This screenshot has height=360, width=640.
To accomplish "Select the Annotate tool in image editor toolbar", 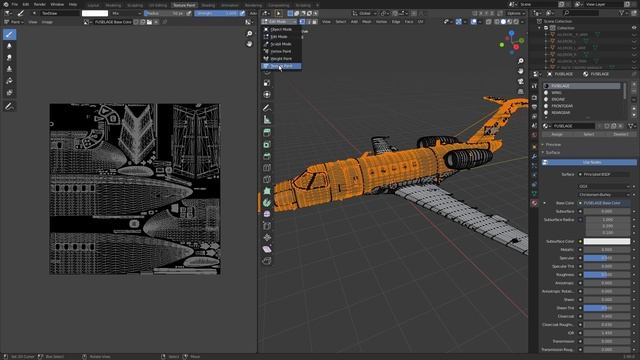I will click(9, 107).
